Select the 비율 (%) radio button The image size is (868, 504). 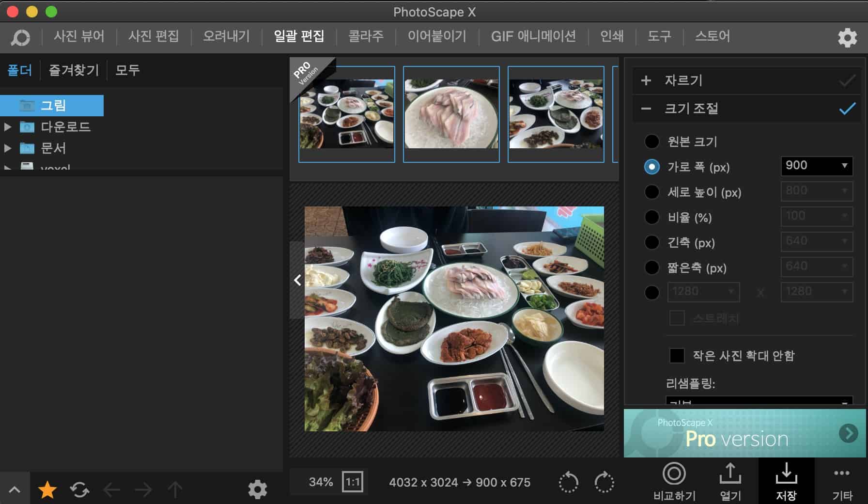(x=651, y=217)
